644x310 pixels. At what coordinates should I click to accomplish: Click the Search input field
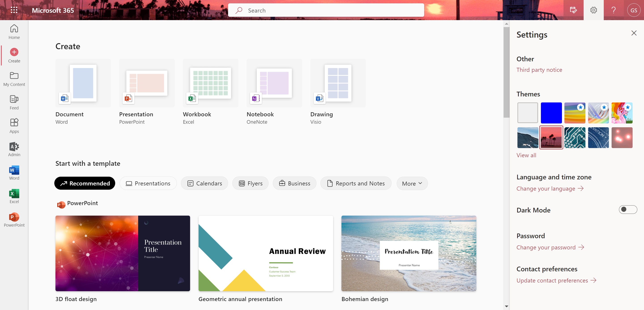coord(326,10)
